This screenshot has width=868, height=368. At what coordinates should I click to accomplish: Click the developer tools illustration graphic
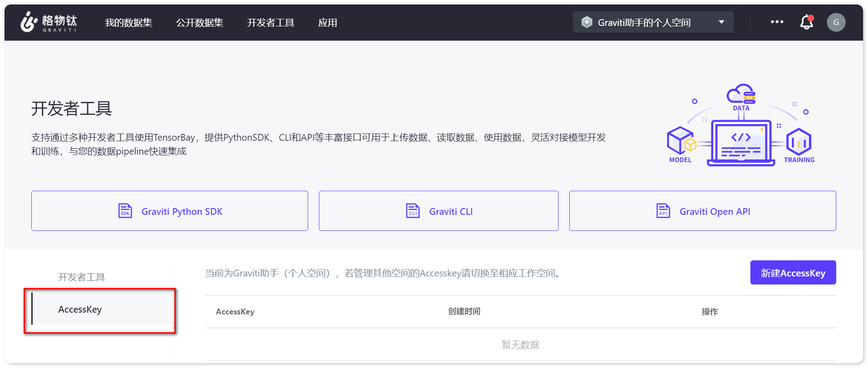(741, 127)
